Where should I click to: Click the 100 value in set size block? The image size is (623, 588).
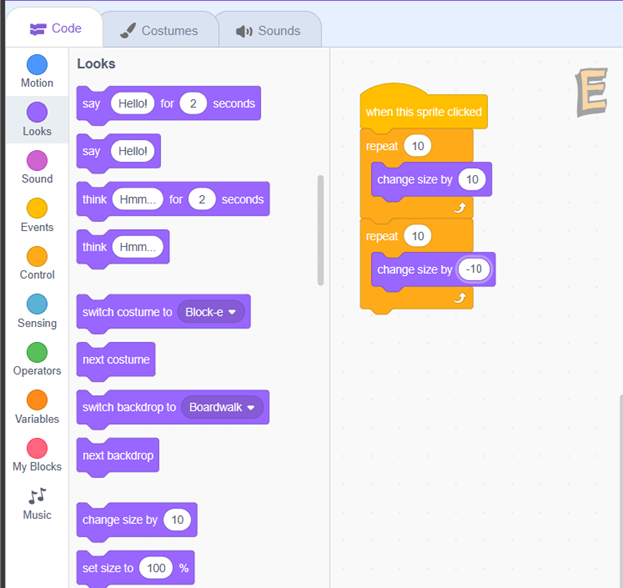click(156, 568)
